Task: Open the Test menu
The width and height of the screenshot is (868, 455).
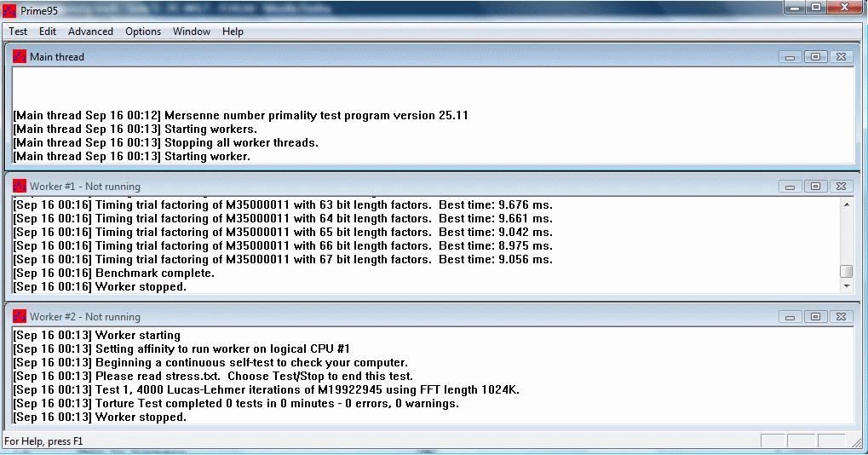Action: (x=18, y=32)
